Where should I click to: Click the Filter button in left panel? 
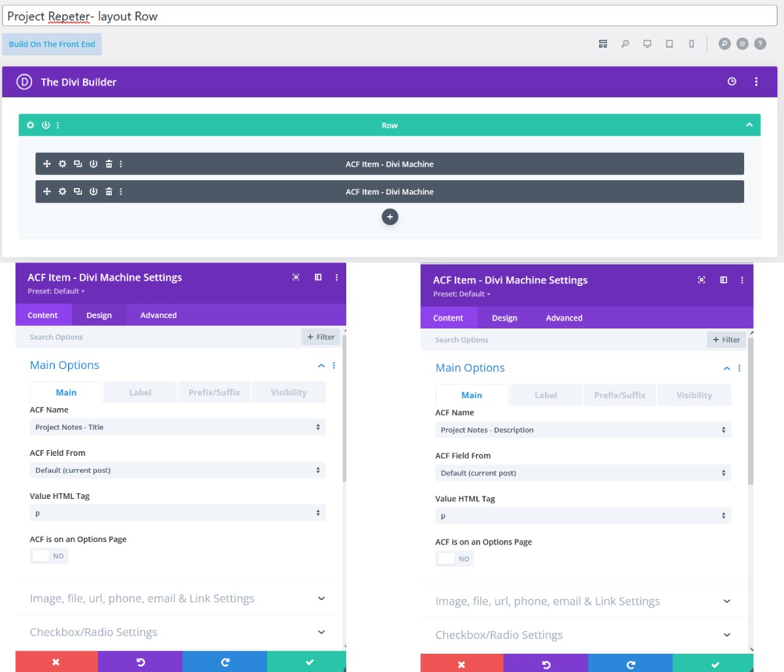click(321, 337)
